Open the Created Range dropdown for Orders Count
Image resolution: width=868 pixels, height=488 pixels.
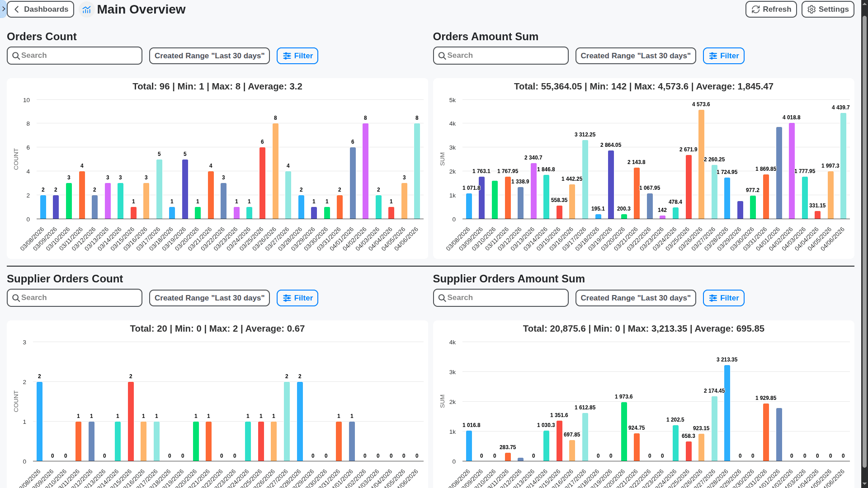209,56
